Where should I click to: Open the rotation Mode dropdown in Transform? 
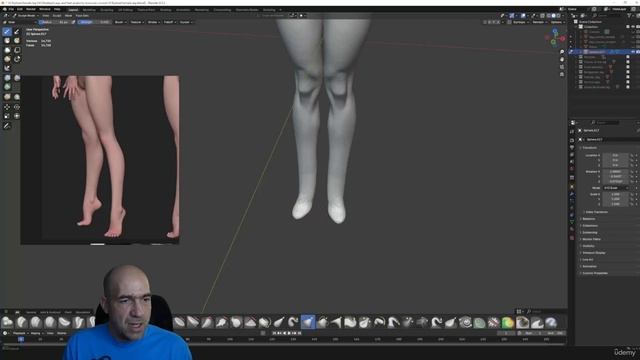[x=616, y=188]
